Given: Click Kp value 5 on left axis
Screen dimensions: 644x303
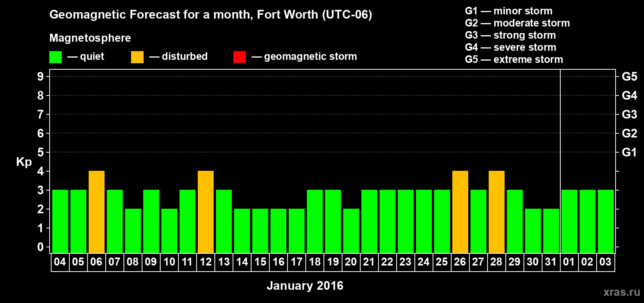Looking at the screenshot, I should click(x=41, y=152).
